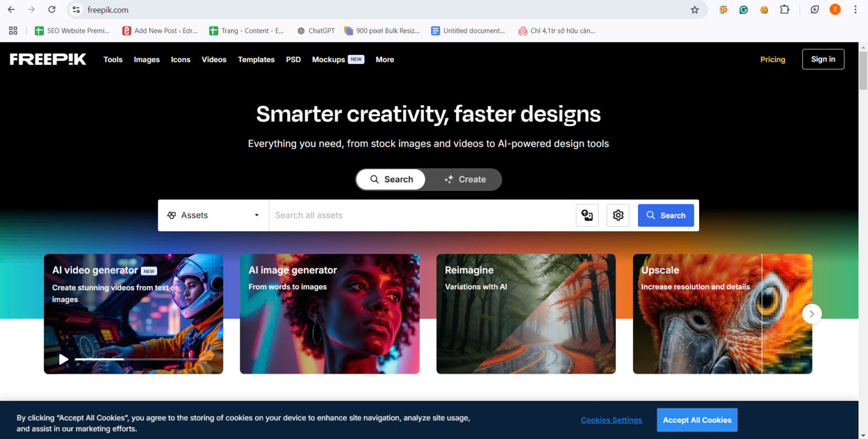Click the Search all assets input field

[396, 215]
